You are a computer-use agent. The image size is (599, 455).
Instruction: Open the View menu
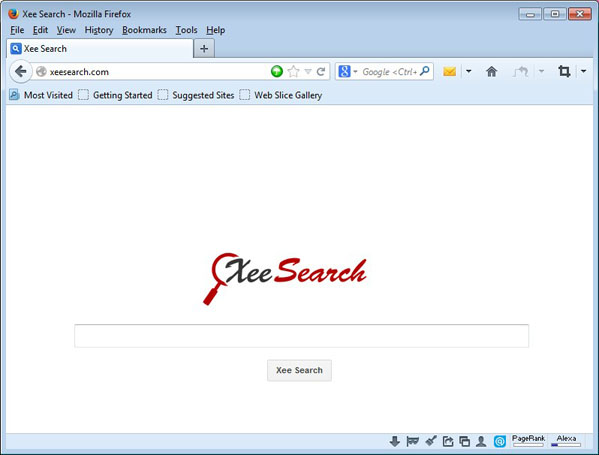pos(66,30)
